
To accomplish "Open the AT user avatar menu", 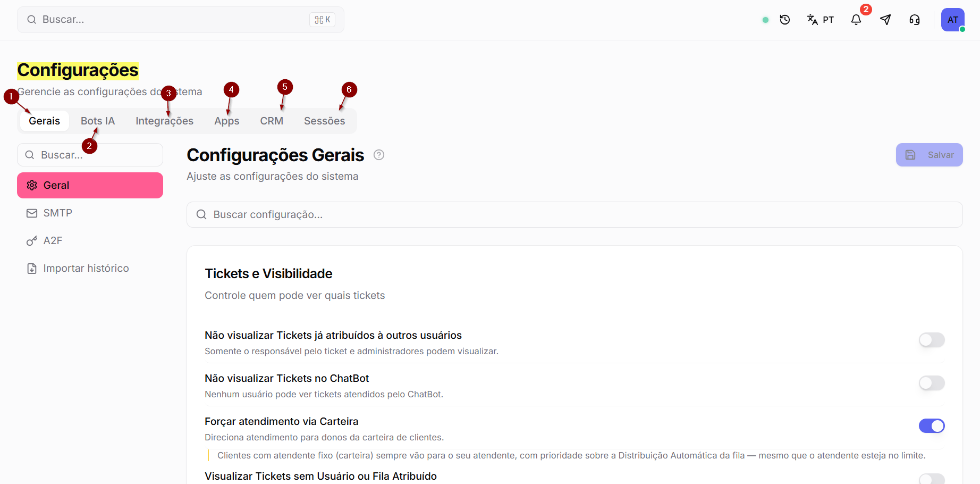I will 953,20.
